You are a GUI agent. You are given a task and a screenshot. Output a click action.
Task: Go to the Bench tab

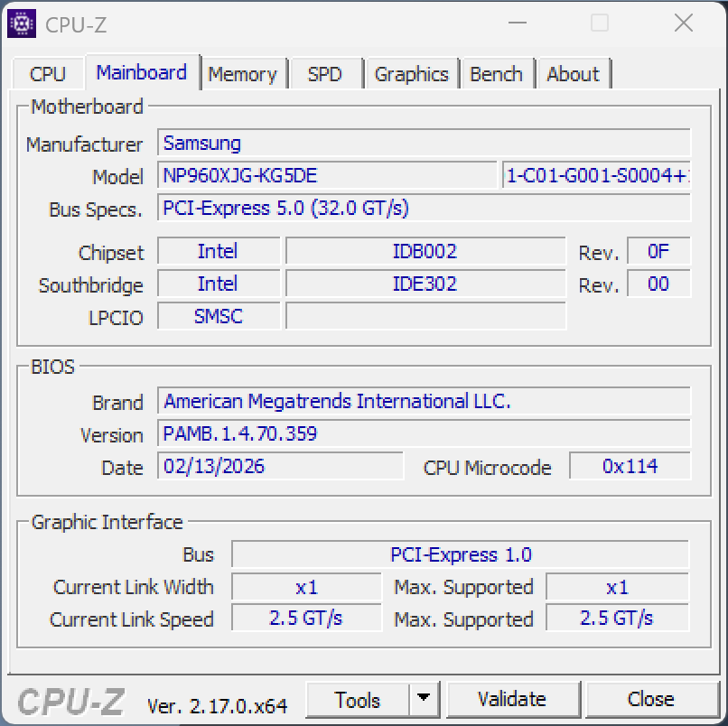click(496, 74)
